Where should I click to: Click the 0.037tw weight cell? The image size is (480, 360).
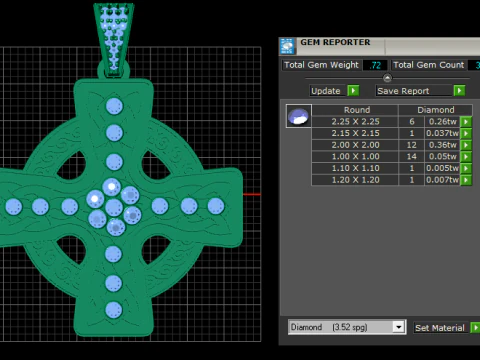(442, 133)
